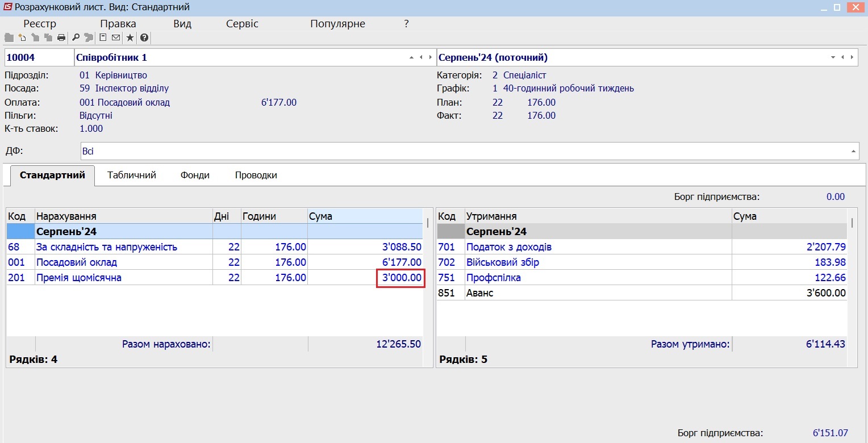Select the Стандартний tab
This screenshot has height=443, width=868.
(x=52, y=175)
